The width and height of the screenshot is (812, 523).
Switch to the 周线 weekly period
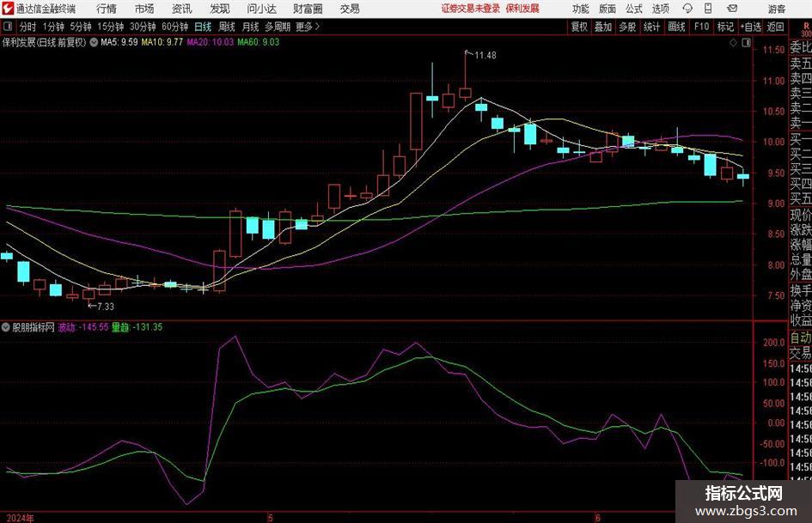(227, 27)
